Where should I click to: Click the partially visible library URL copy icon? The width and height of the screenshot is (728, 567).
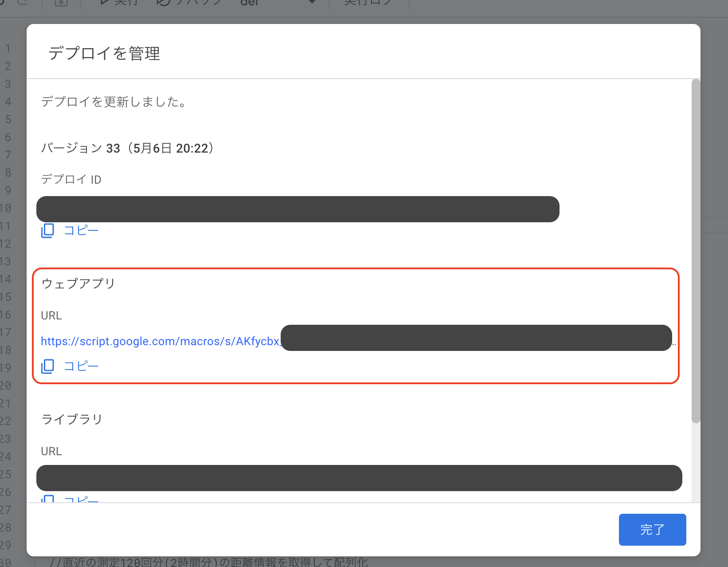click(x=47, y=499)
